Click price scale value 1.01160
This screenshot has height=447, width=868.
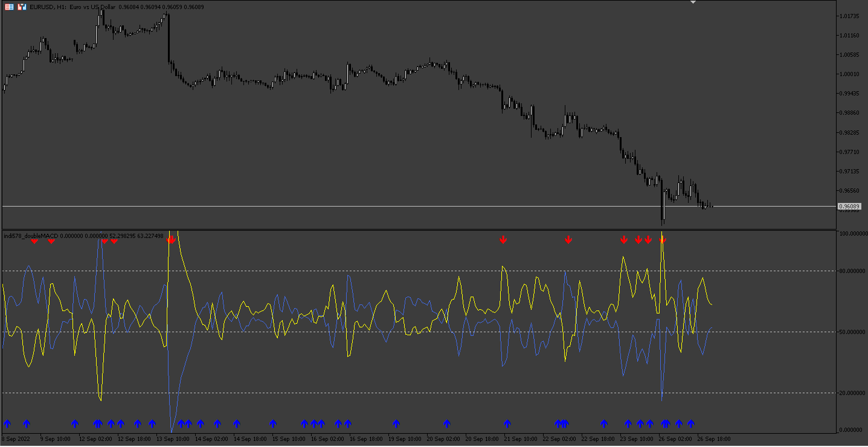point(849,36)
